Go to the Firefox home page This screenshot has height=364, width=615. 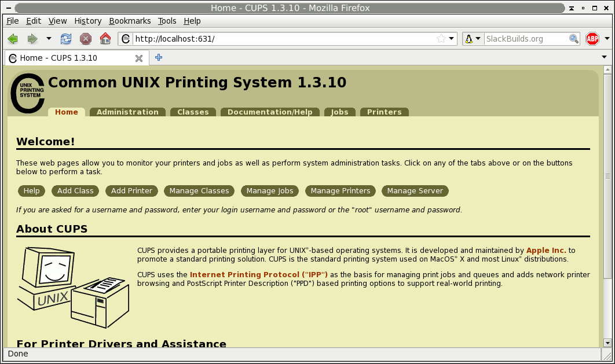coord(105,38)
